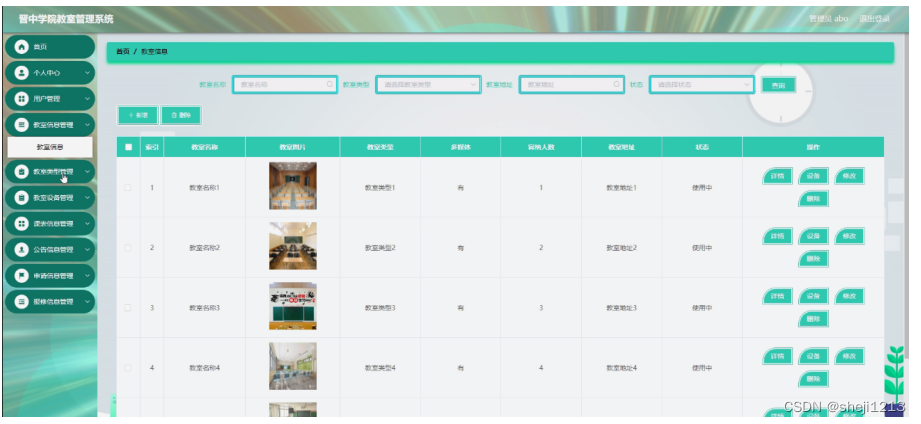Open classroom photo thumbnail for 教室名称3
The height and width of the screenshot is (424, 921).
(293, 306)
